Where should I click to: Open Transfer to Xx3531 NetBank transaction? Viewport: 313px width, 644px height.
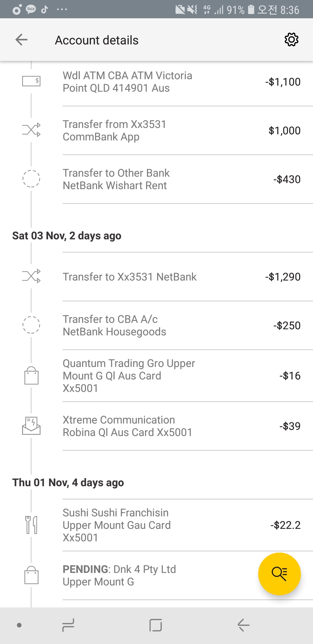[x=130, y=277]
